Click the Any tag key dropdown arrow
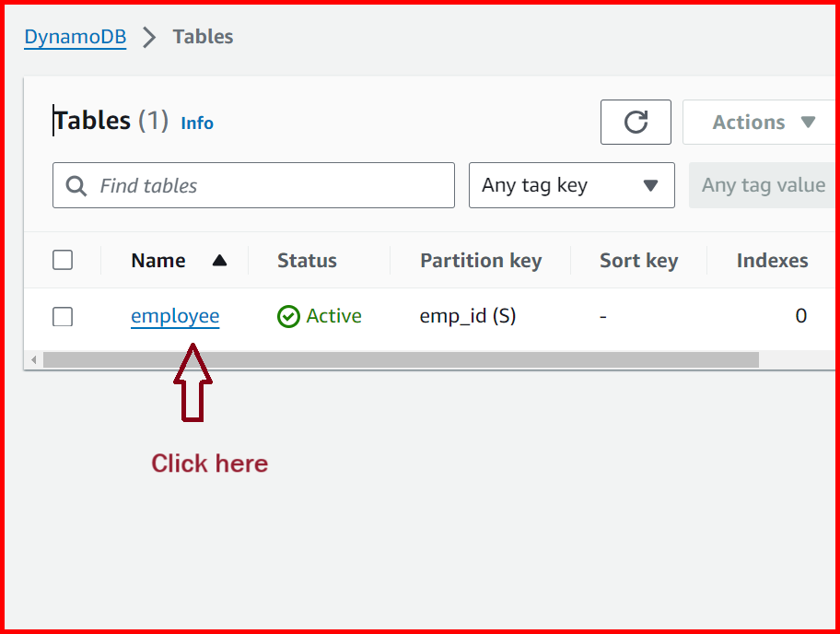Screen dimensions: 840x634 coord(650,185)
